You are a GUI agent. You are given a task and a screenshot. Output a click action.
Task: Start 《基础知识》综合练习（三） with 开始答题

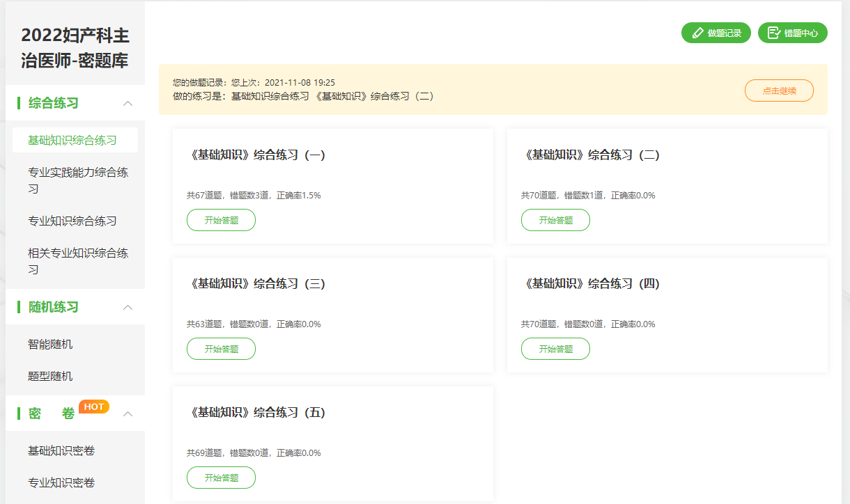click(x=221, y=349)
